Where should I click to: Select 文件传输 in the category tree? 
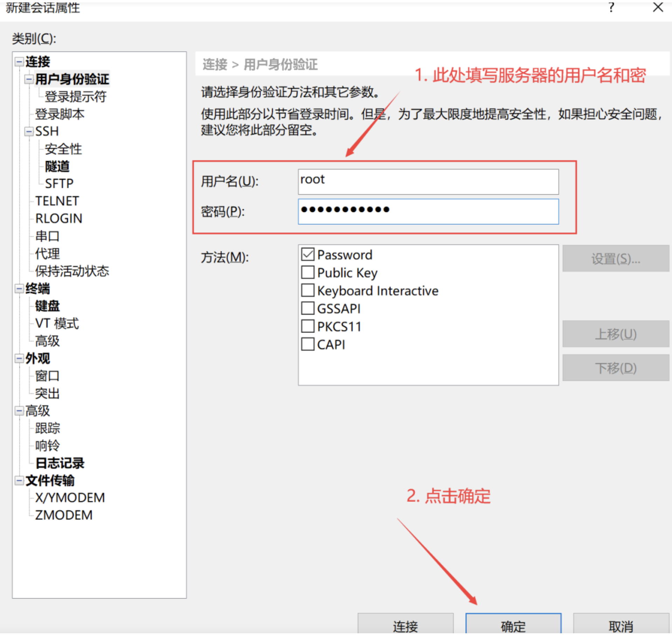click(50, 481)
